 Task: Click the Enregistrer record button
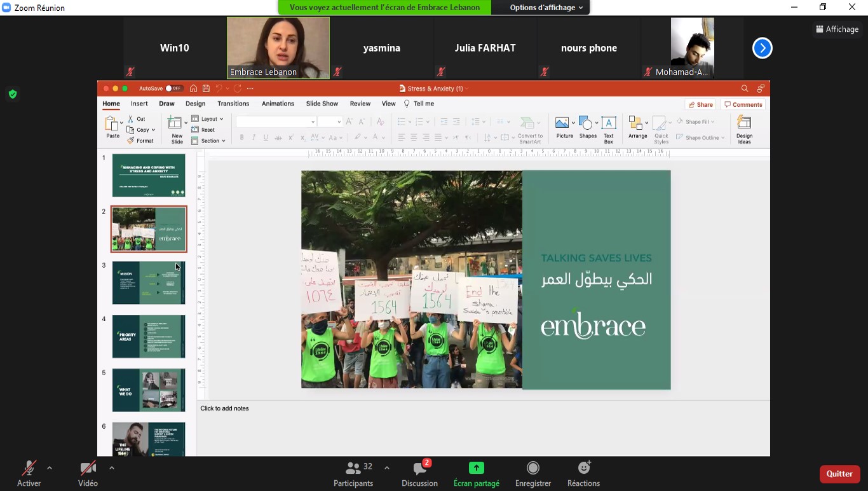533,474
